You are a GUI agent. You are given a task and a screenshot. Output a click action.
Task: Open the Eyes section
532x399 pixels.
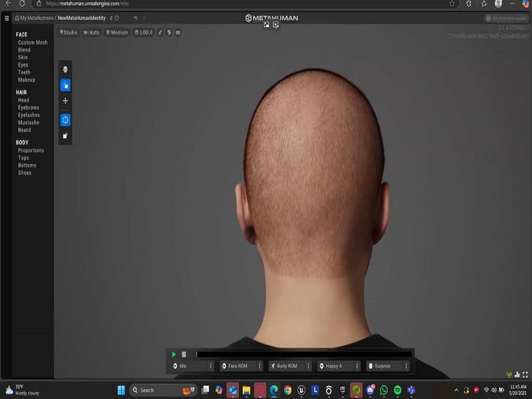point(23,65)
